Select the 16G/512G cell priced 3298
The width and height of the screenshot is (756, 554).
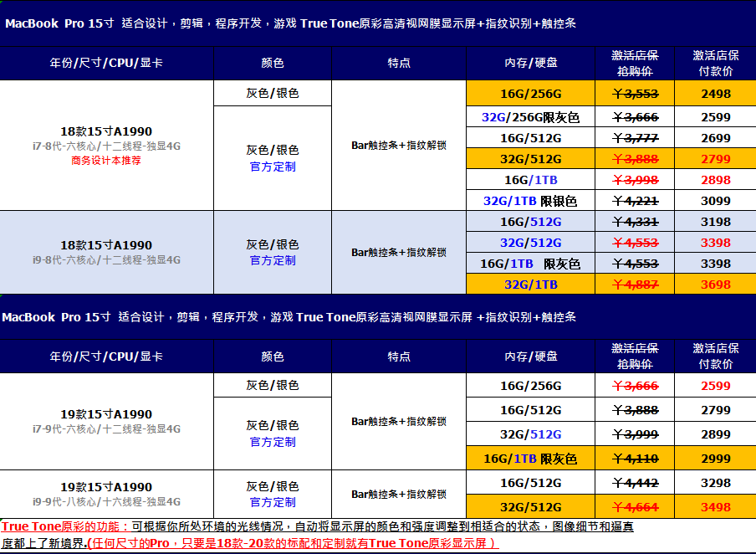point(530,483)
